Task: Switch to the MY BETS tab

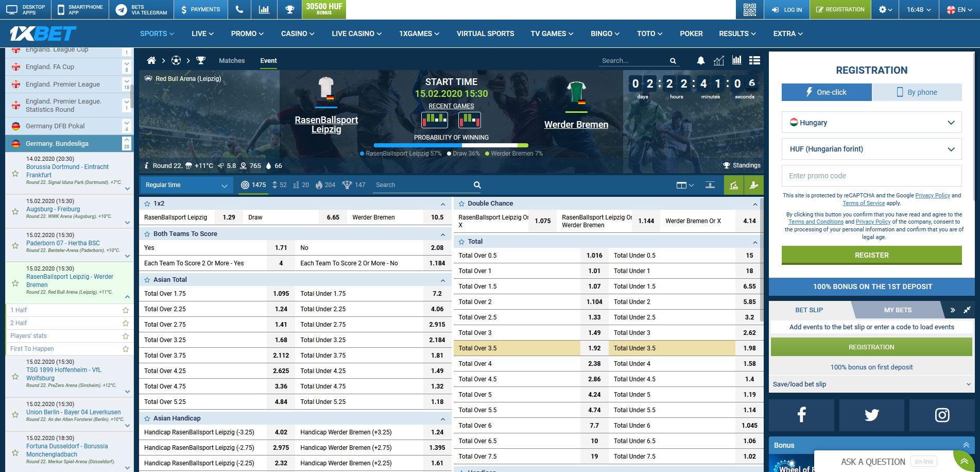Action: coord(898,310)
